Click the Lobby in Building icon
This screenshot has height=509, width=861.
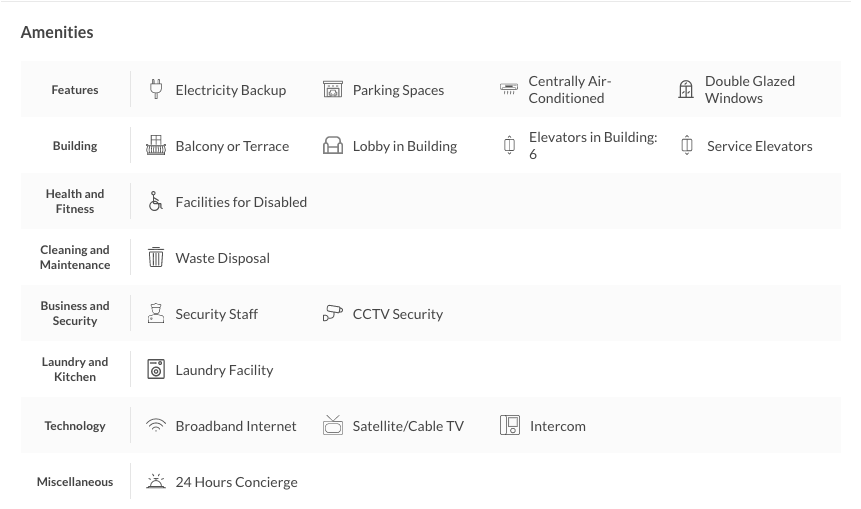click(333, 146)
